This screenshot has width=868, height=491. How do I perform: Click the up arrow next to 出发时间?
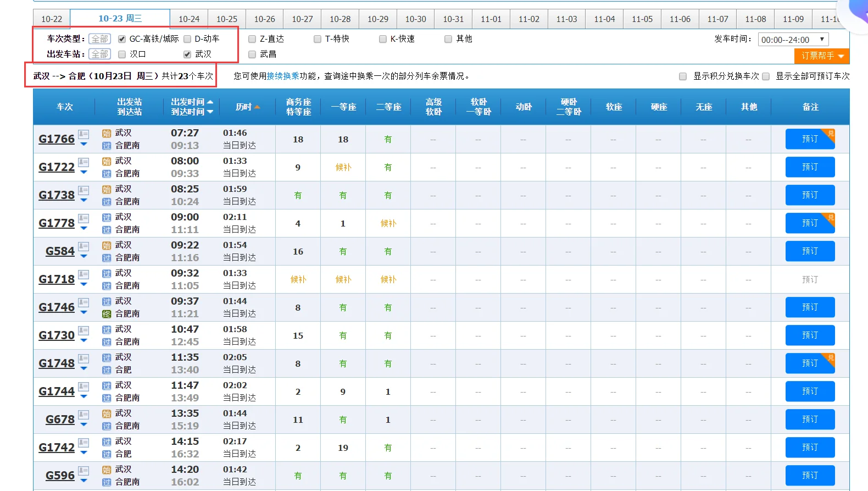point(210,102)
